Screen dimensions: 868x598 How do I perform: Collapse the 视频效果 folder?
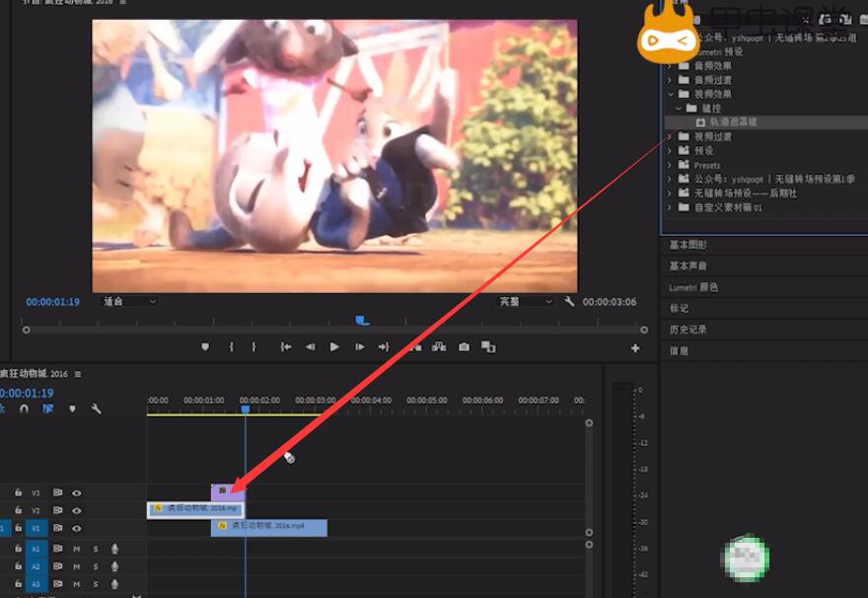[671, 94]
